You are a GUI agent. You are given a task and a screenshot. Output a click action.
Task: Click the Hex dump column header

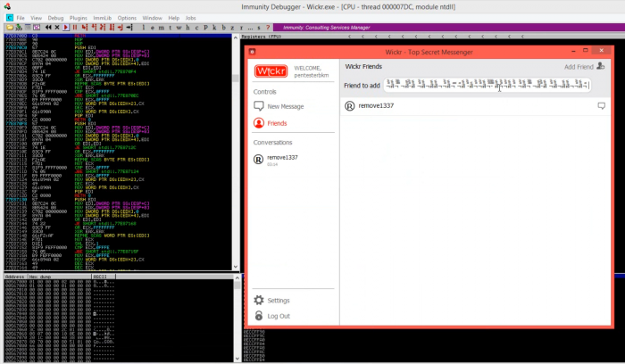point(59,277)
